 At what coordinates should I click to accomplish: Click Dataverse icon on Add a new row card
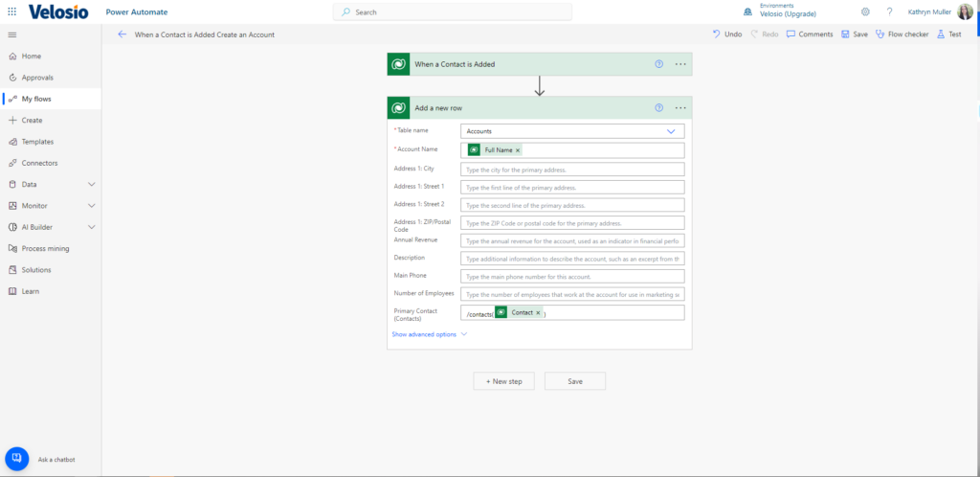tap(398, 107)
